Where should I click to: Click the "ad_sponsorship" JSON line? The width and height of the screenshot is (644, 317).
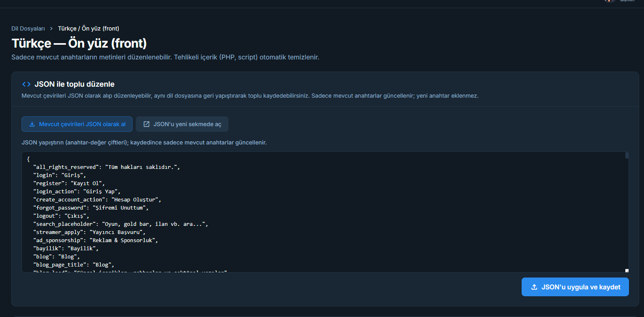(96, 240)
